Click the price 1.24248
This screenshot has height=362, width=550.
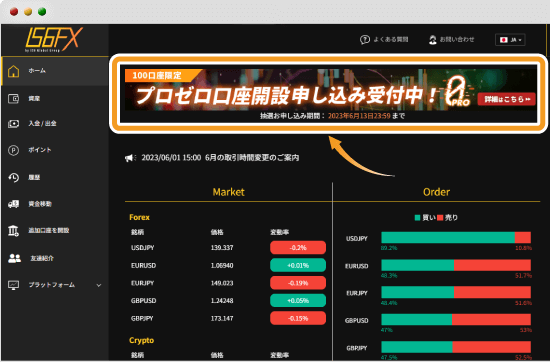(x=222, y=301)
